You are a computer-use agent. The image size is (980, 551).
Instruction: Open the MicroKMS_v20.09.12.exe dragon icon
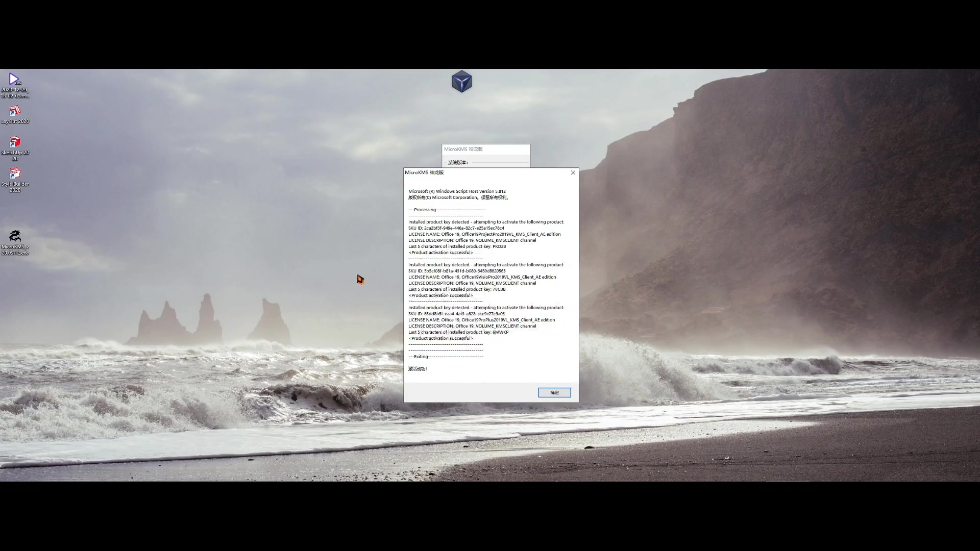click(15, 235)
